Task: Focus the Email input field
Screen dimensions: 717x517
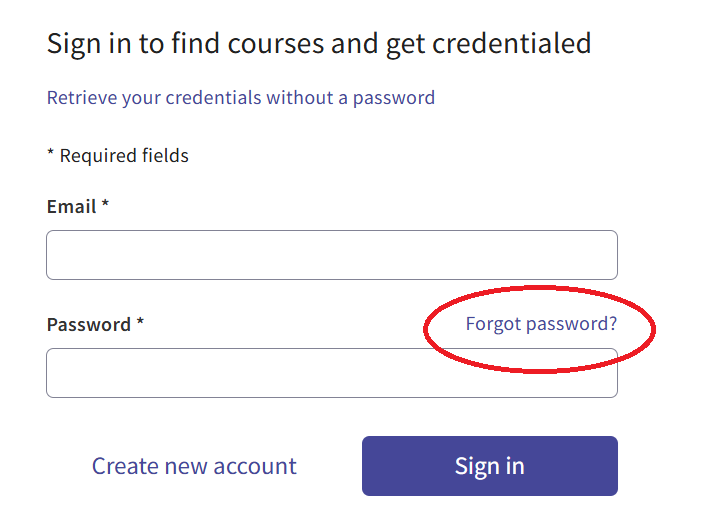Action: point(331,255)
